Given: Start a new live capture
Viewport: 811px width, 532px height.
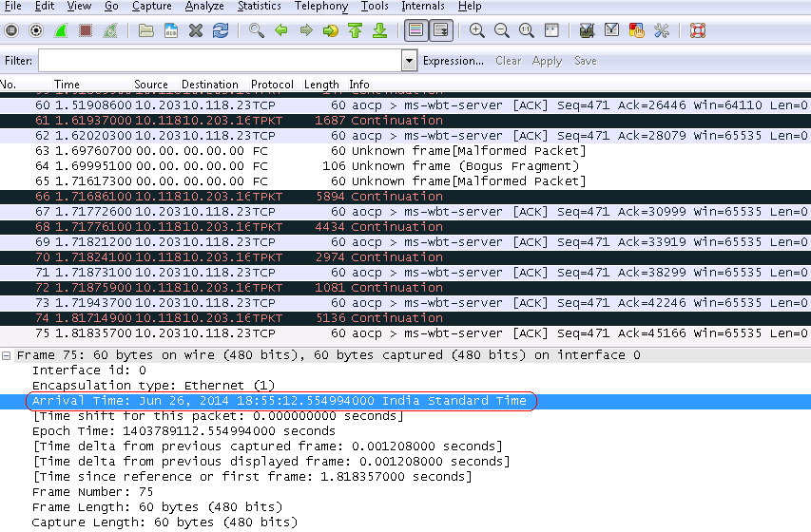Looking at the screenshot, I should click(x=61, y=30).
